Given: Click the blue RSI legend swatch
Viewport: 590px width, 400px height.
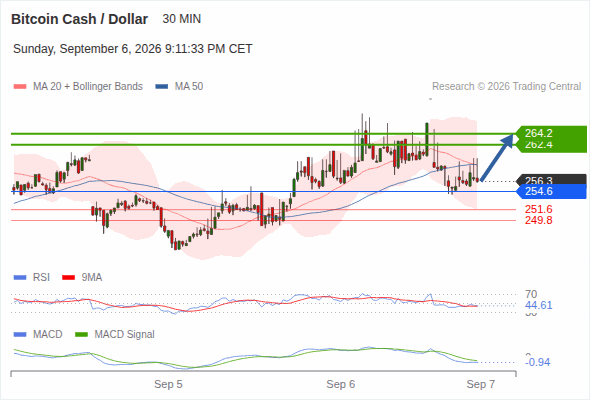Looking at the screenshot, I should 20,278.
